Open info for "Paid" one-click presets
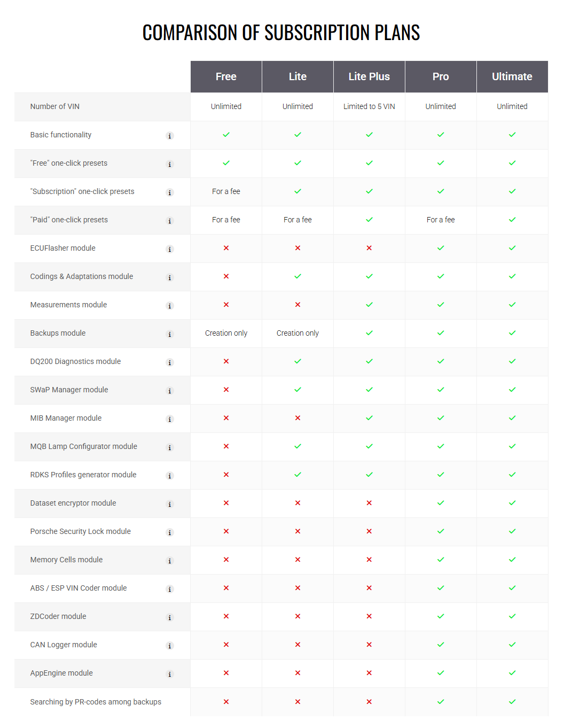 (x=170, y=221)
